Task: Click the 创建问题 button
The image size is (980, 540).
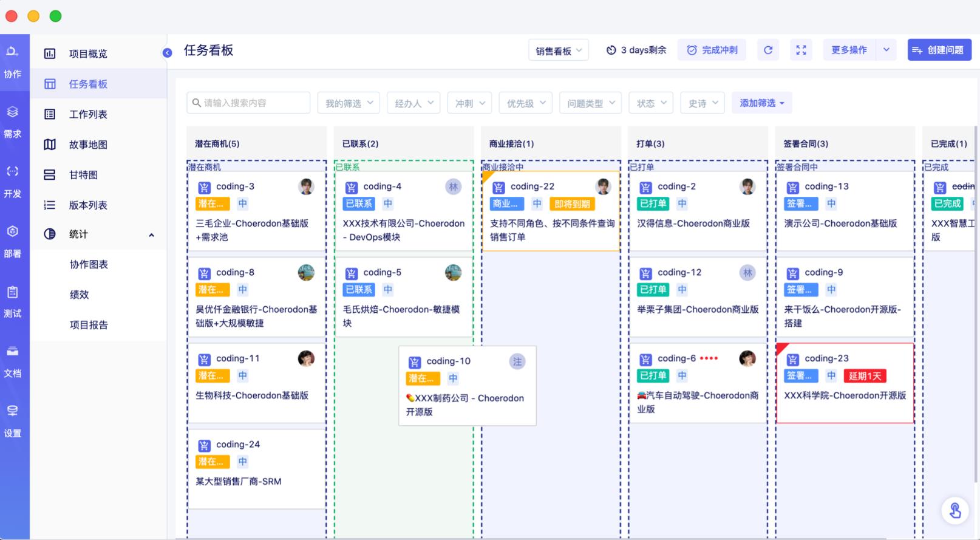Action: coord(939,50)
